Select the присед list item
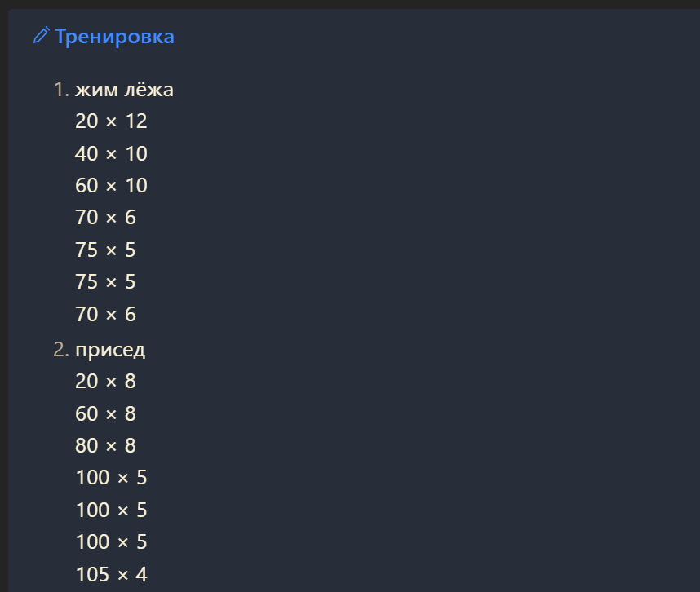Viewport: 700px width, 592px height. tap(110, 350)
